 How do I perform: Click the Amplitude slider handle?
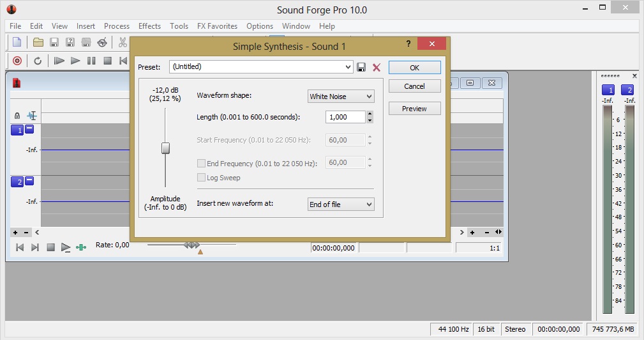165,148
